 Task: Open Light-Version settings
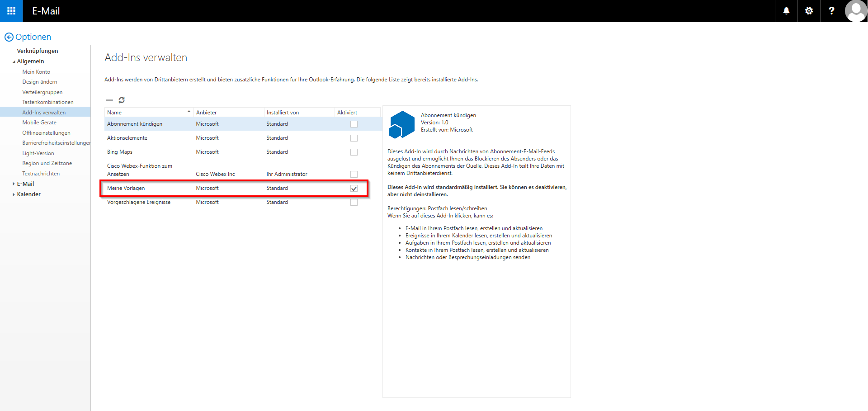[x=38, y=153]
